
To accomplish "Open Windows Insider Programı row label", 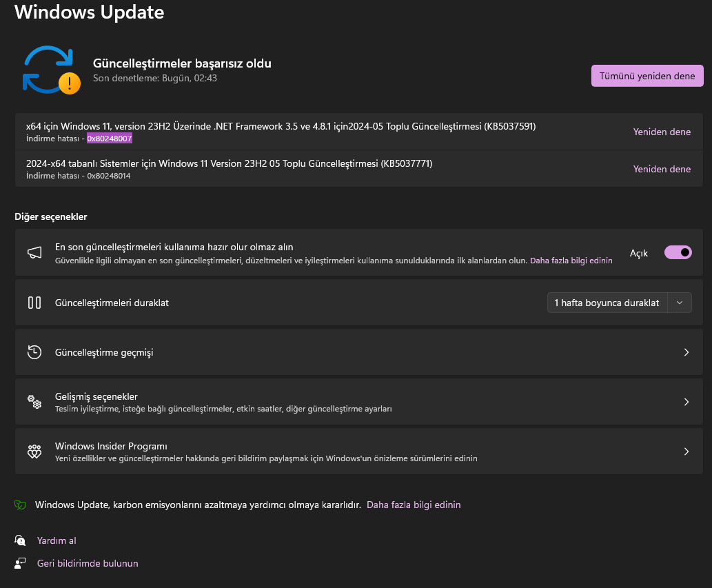I will (x=111, y=446).
